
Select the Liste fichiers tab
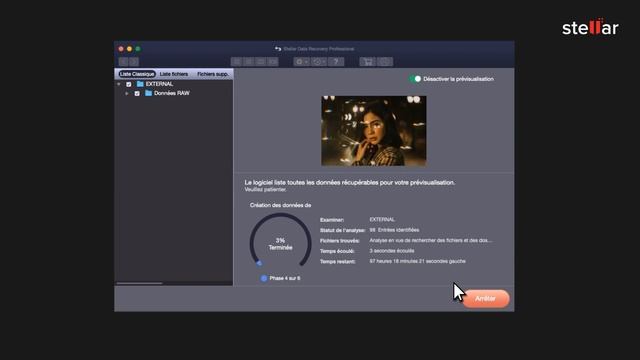174,74
